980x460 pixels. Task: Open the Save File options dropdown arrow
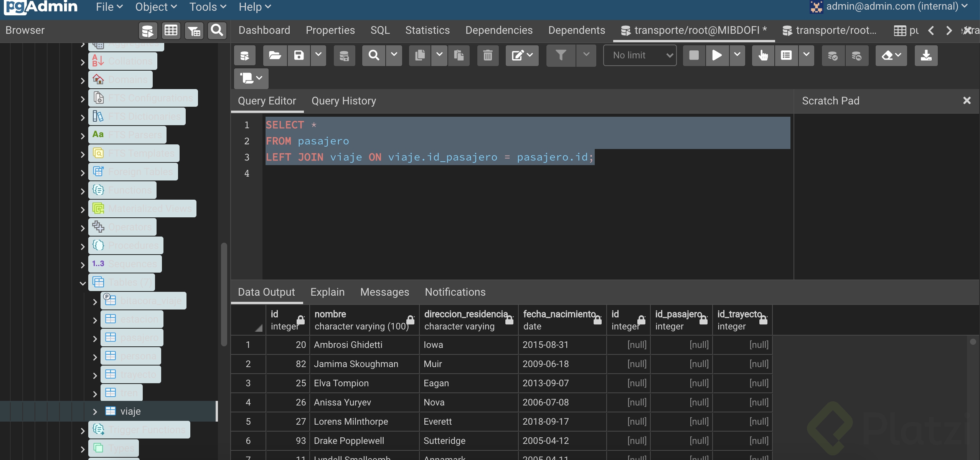318,56
